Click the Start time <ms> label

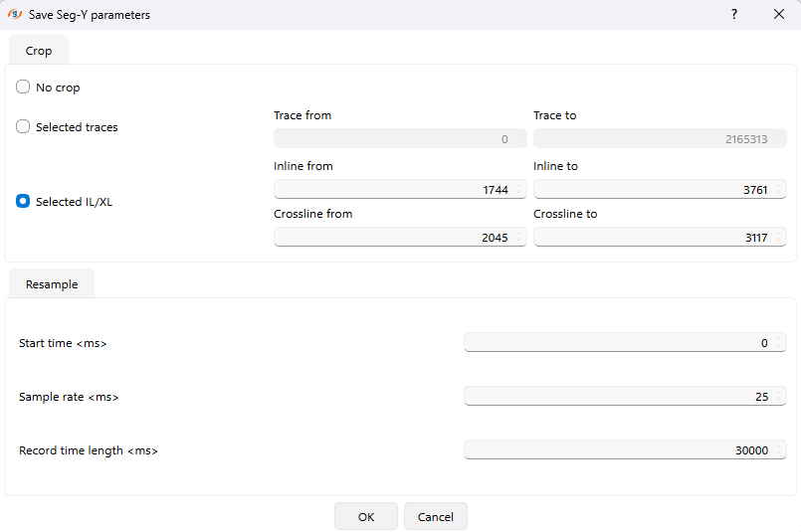[63, 343]
